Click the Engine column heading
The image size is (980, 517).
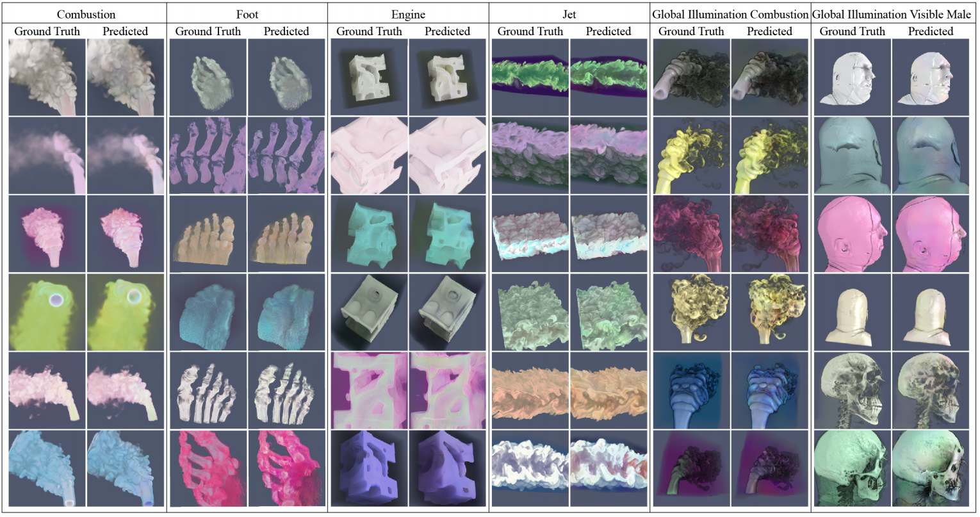[409, 14]
